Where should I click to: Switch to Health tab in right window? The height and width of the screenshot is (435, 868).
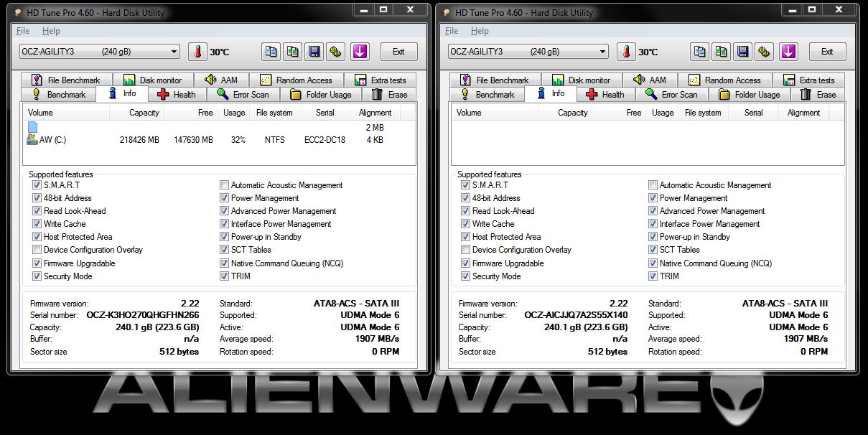coord(605,95)
